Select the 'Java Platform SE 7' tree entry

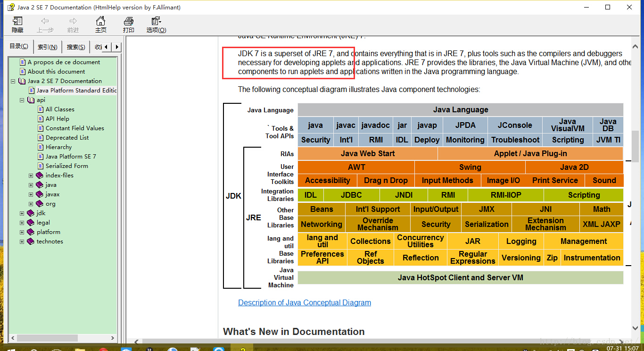coord(71,156)
